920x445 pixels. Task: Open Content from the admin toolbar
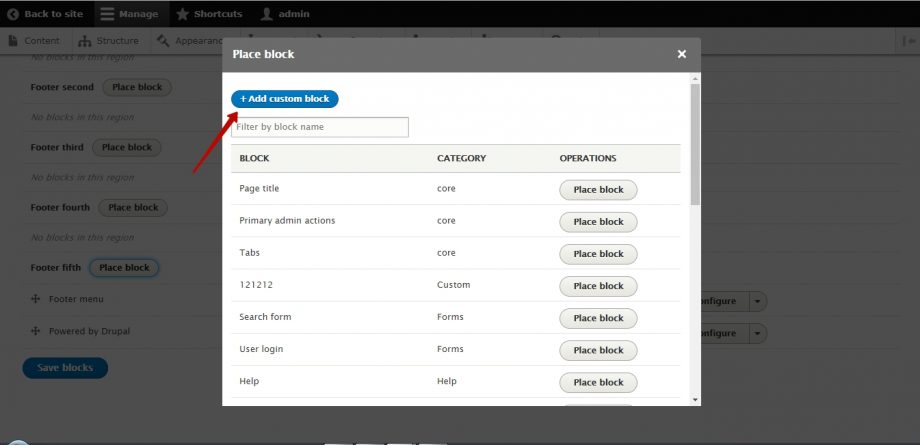pyautogui.click(x=35, y=41)
